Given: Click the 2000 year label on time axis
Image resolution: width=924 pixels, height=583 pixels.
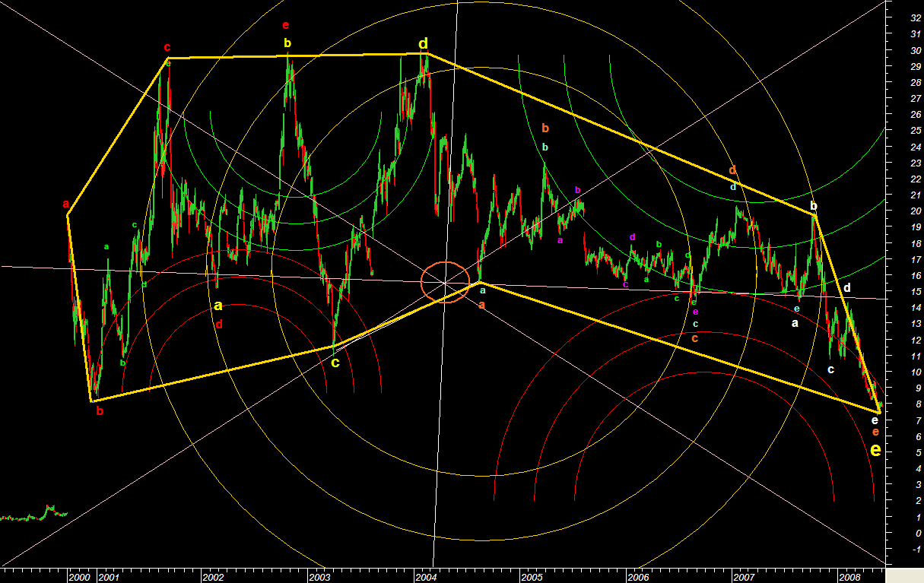Looking at the screenshot, I should [x=79, y=578].
